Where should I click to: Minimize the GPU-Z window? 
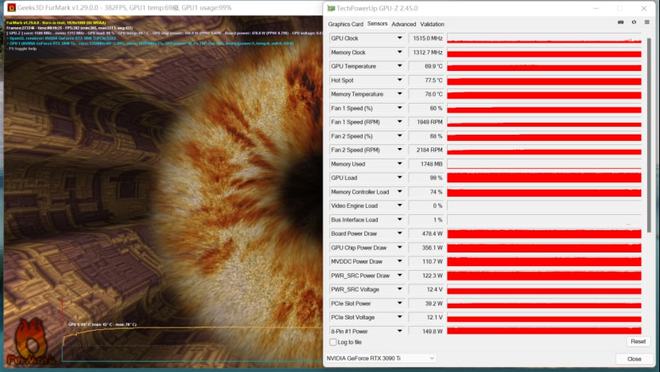(x=596, y=8)
